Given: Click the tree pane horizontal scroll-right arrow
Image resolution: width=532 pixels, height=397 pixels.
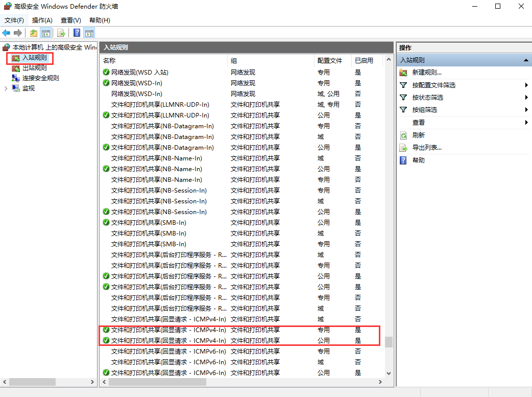Looking at the screenshot, I should click(x=92, y=382).
